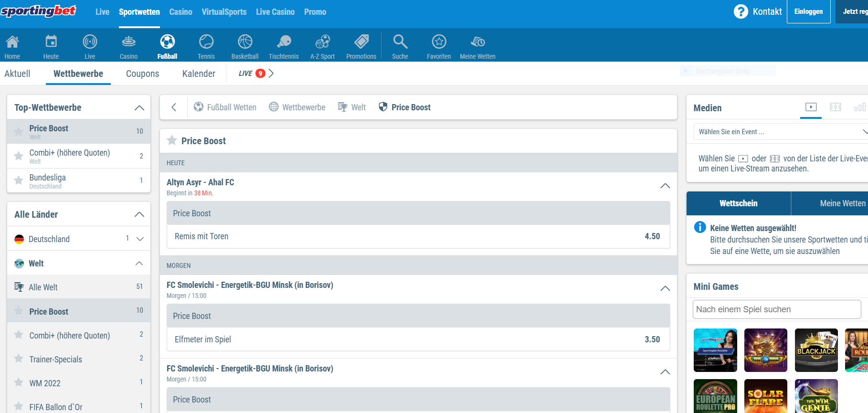Screen dimensions: 868x413
Task: Go to Wettbewerbe breadcrumb link
Action: tap(297, 107)
